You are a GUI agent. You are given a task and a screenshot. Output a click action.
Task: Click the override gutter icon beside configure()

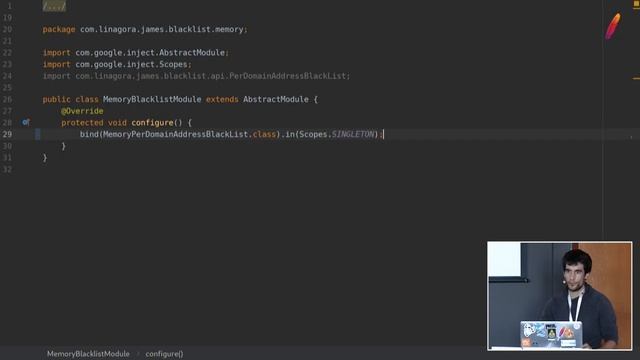click(26, 122)
